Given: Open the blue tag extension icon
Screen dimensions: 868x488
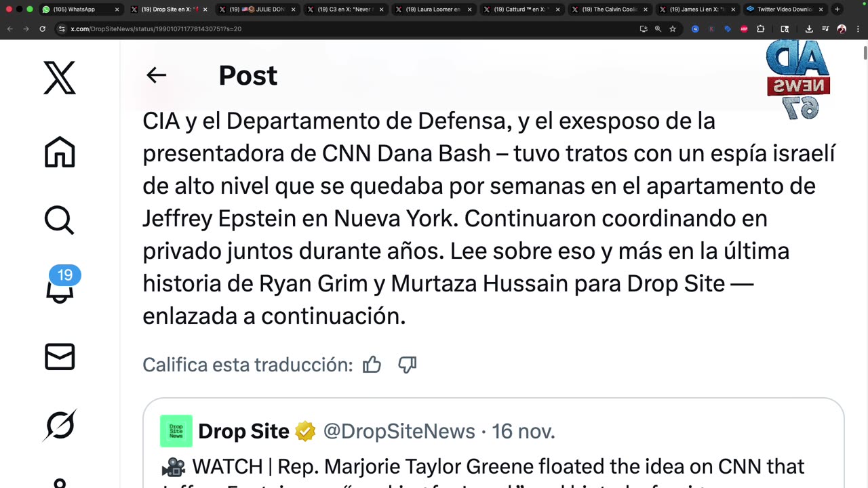Looking at the screenshot, I should point(728,29).
